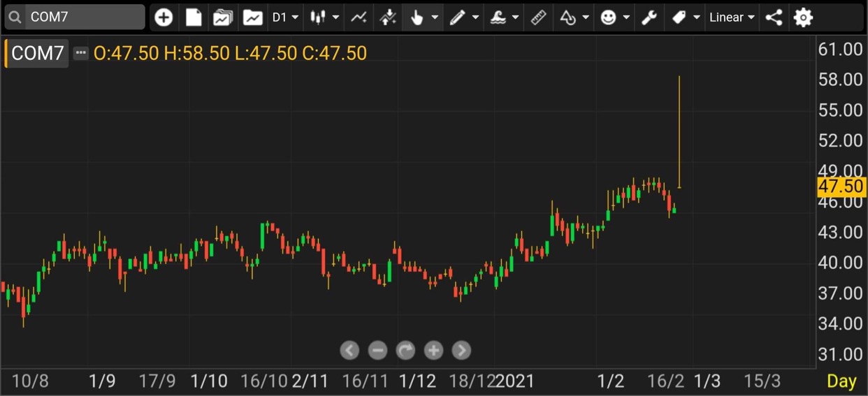The width and height of the screenshot is (868, 396).
Task: Open the smiley emoji tool
Action: click(x=609, y=17)
